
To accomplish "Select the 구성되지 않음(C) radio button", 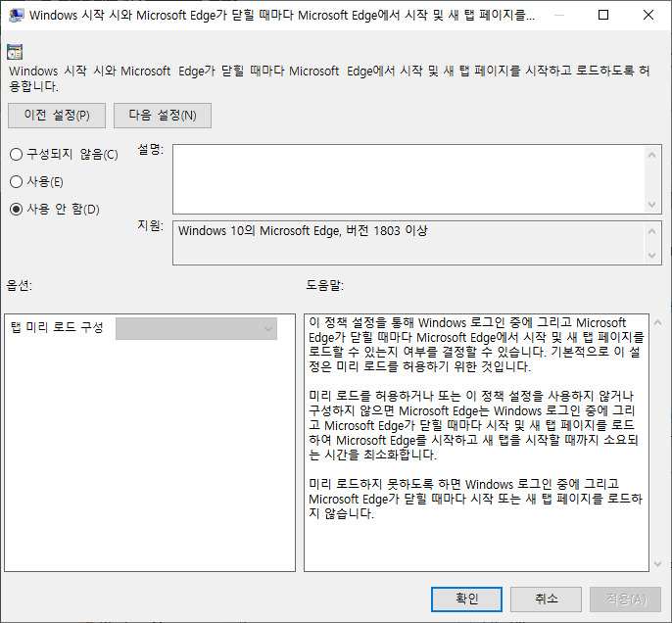I will coord(64,154).
